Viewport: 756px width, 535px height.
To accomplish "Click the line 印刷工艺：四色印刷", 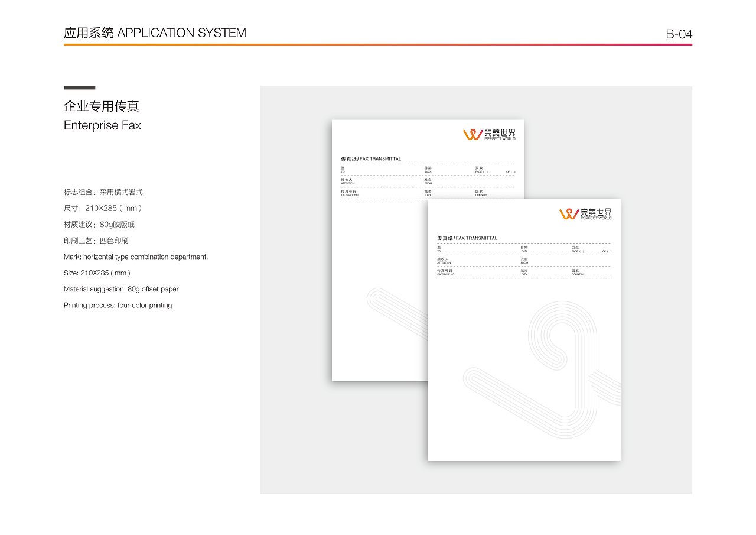I will point(96,241).
